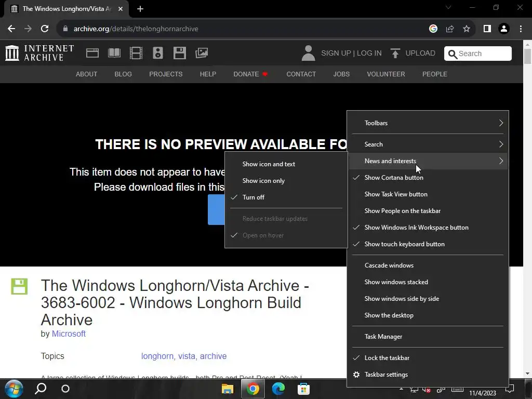
Task: Click the browser back arrow
Action: pos(11,29)
